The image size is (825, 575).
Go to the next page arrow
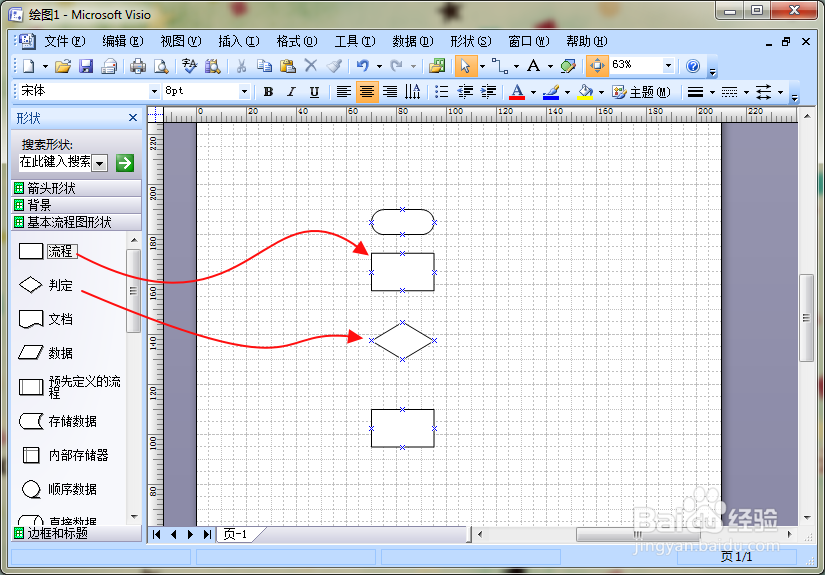click(x=190, y=534)
